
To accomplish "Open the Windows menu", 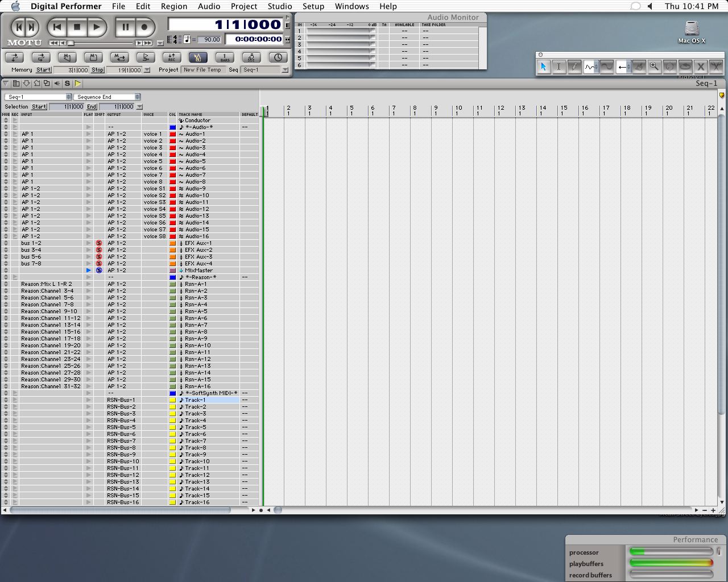I will [x=351, y=6].
